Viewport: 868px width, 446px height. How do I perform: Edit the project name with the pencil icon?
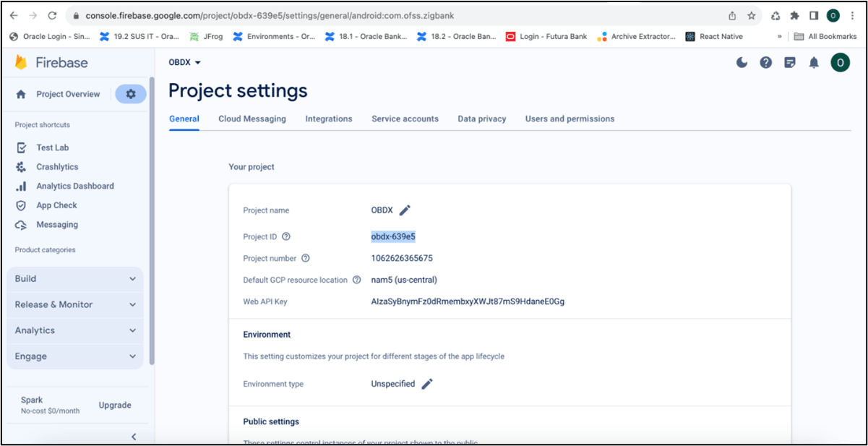tap(405, 210)
